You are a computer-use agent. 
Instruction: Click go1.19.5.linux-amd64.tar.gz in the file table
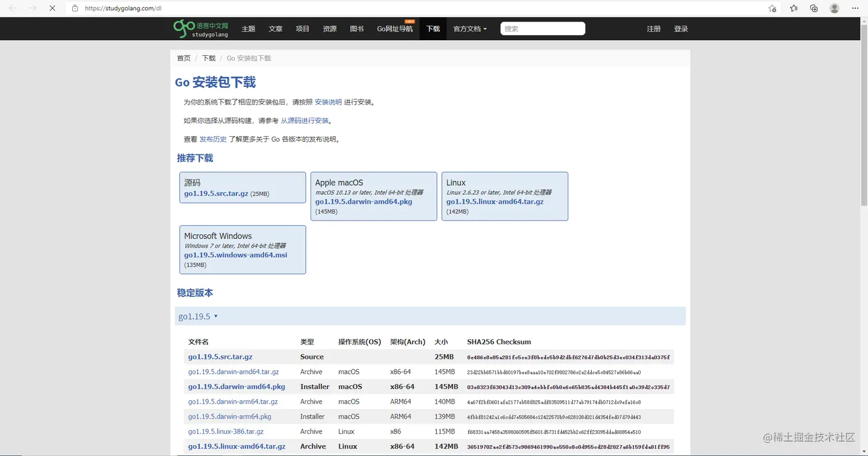point(237,446)
